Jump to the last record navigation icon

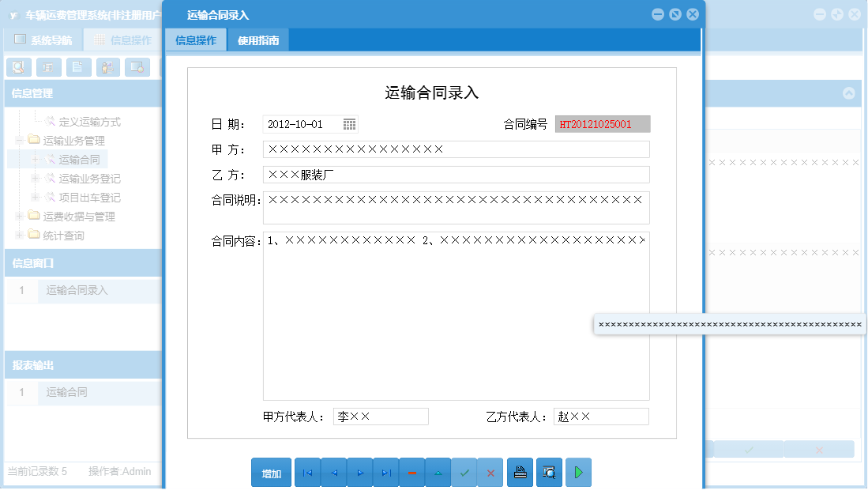pyautogui.click(x=385, y=472)
